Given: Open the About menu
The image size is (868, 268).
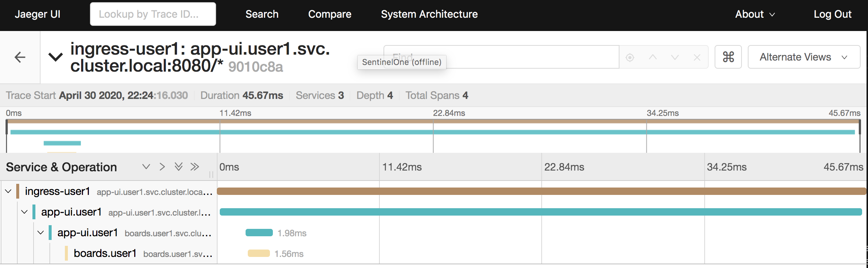Looking at the screenshot, I should (x=755, y=14).
